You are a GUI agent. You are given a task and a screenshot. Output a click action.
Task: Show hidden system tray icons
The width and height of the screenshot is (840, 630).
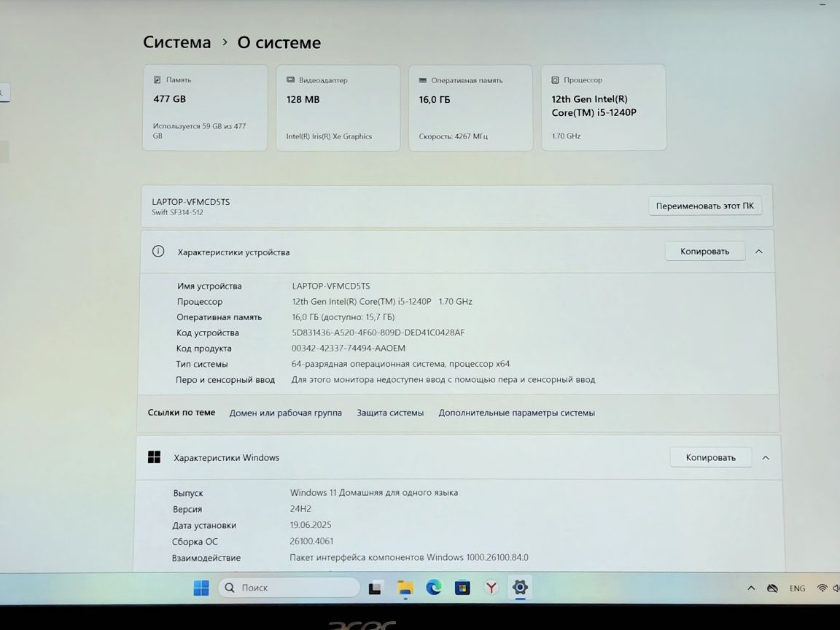pyautogui.click(x=751, y=588)
